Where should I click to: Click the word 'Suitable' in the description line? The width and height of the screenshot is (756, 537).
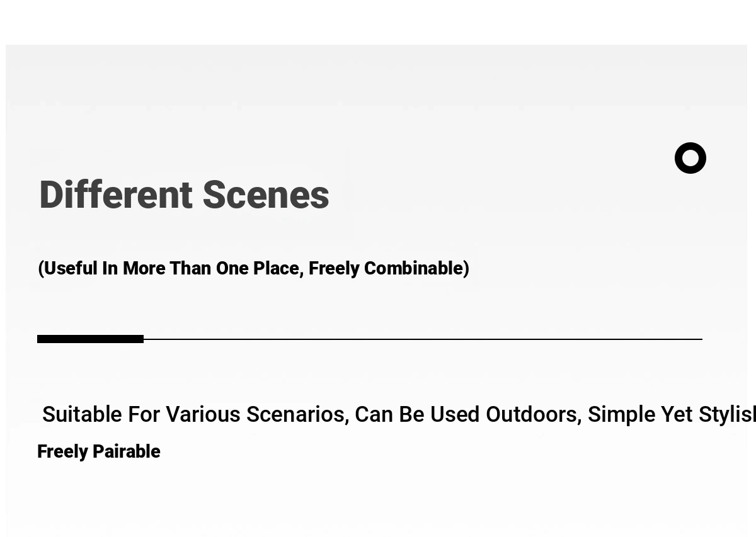coord(83,414)
